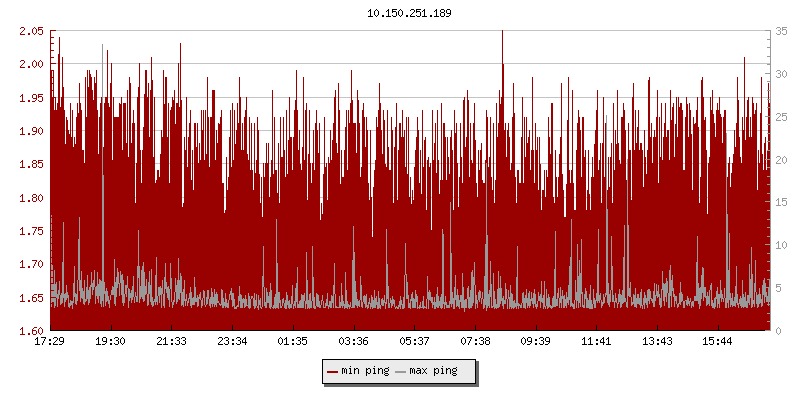Select the 07:38 time axis label
Image resolution: width=800 pixels, height=400 pixels.
tap(475, 341)
